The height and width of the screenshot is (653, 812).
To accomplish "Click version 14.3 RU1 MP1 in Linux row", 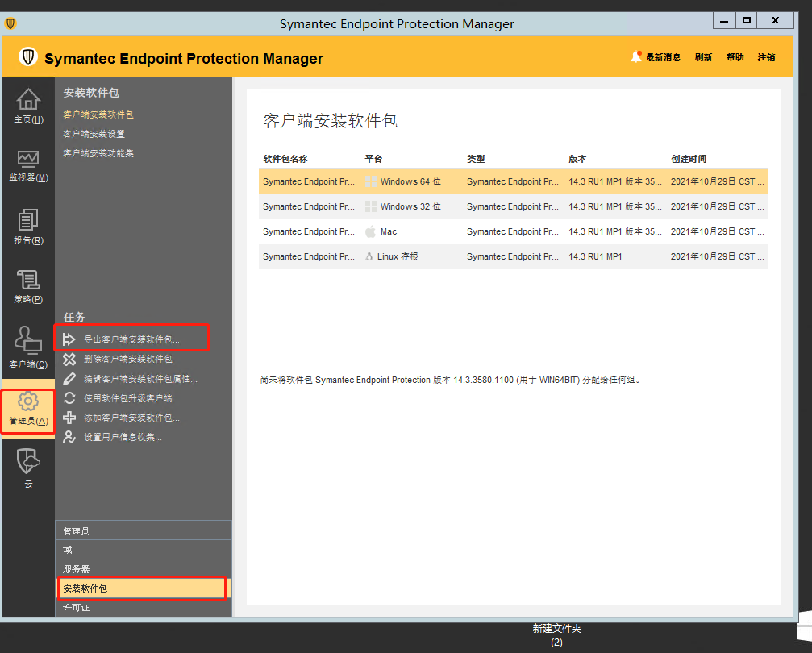I will click(x=595, y=256).
